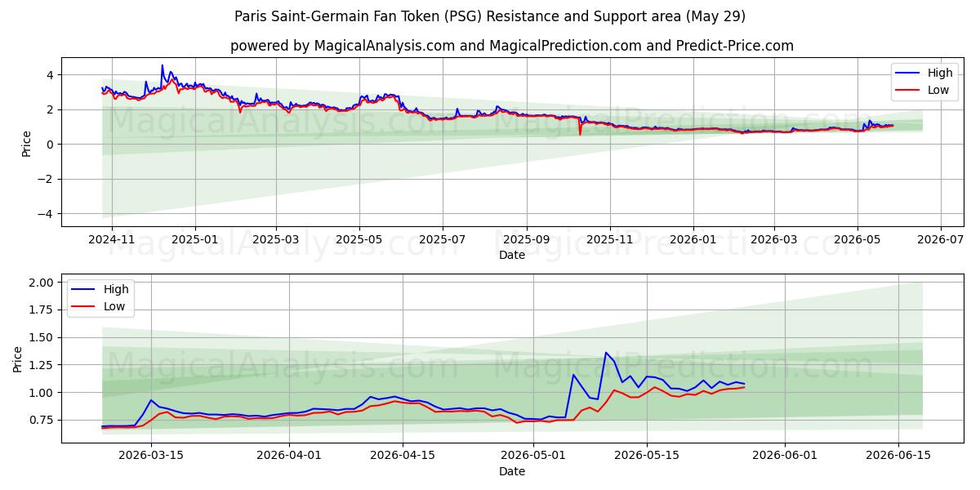Click the blue High spike in December 2024 in the top chart
This screenshot has height=490, width=980.
(162, 66)
